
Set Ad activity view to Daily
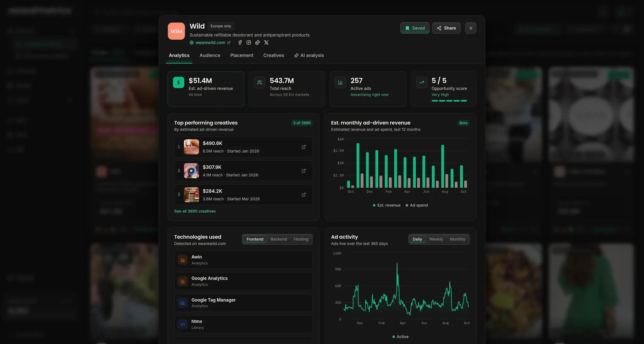(x=417, y=239)
